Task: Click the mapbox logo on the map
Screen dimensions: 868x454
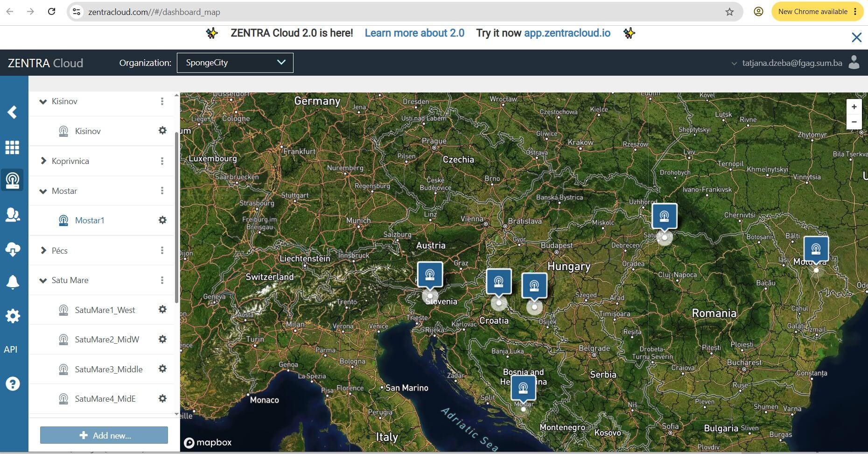Action: pyautogui.click(x=208, y=442)
